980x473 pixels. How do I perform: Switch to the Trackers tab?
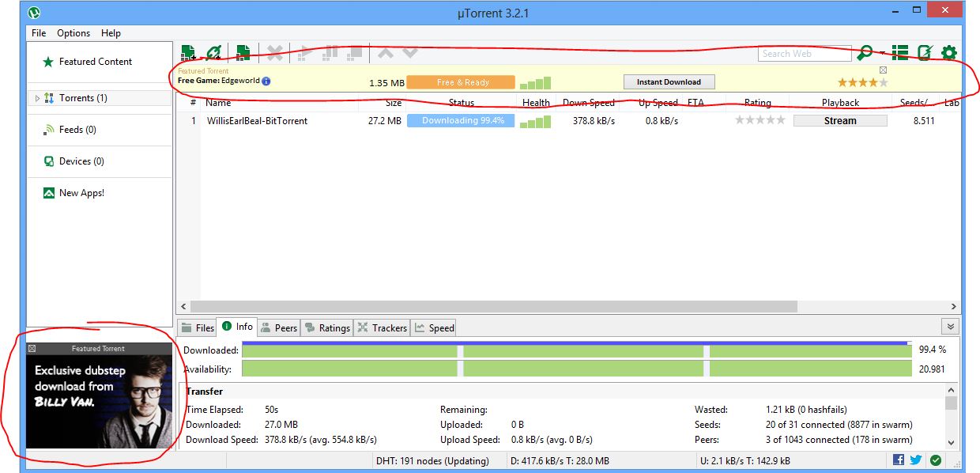coord(383,327)
